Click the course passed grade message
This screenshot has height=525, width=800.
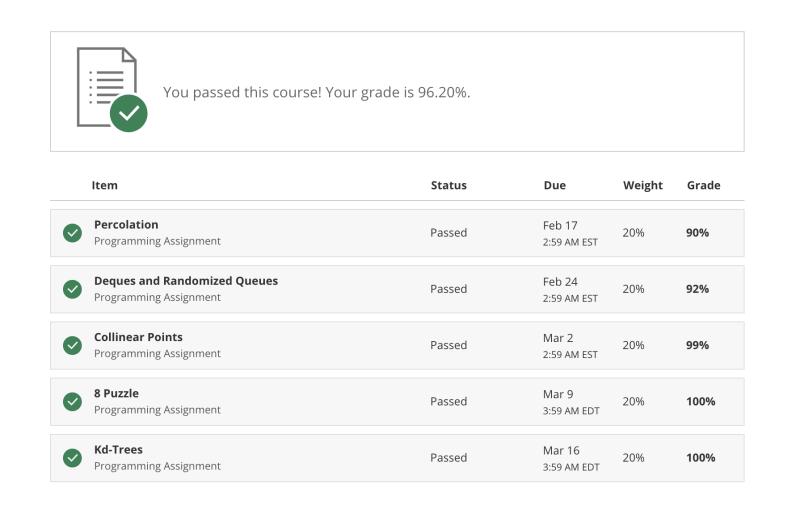point(316,92)
